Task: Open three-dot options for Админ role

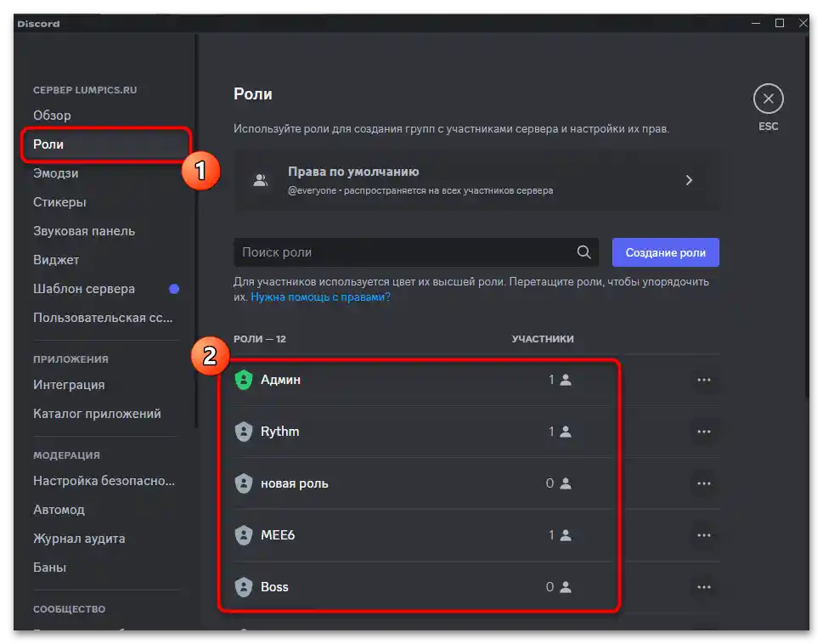Action: click(x=704, y=380)
